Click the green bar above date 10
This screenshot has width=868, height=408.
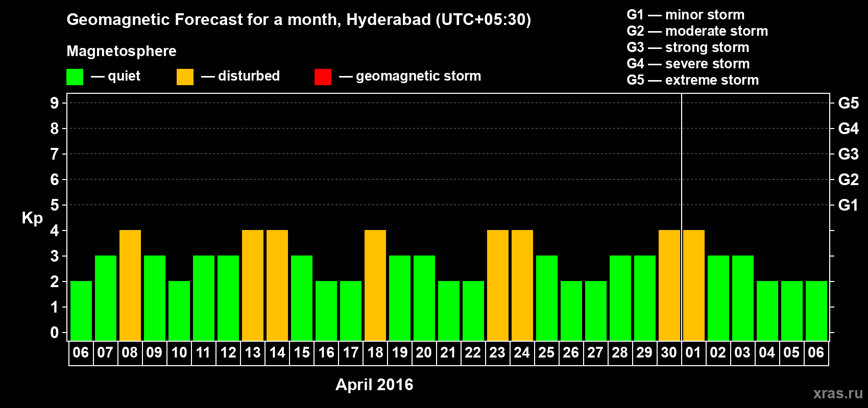click(179, 311)
